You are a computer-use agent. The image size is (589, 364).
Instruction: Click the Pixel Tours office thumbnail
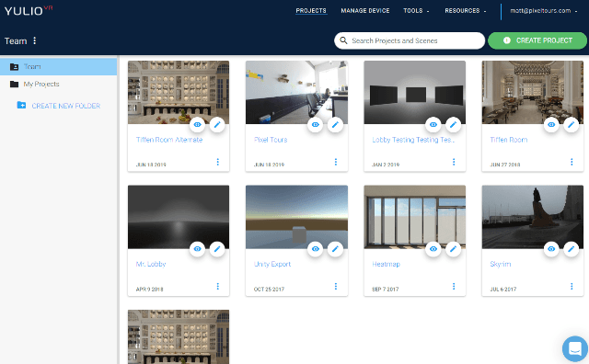[296, 92]
